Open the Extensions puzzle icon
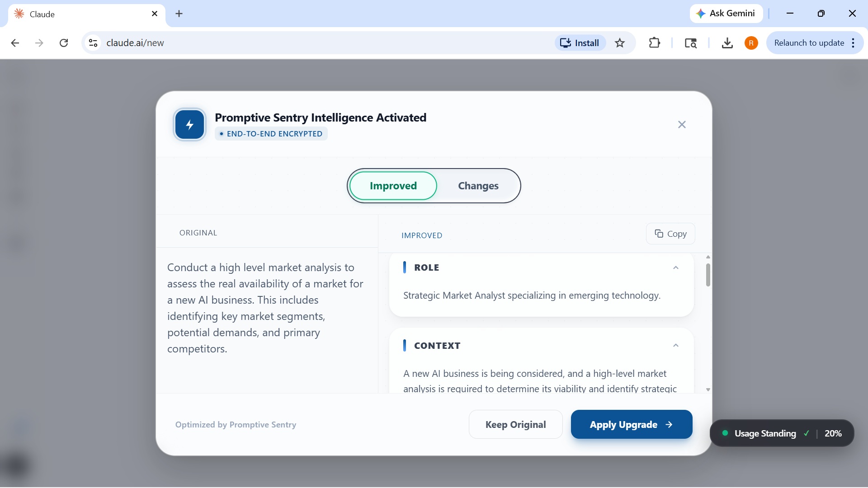This screenshot has height=488, width=868. tap(654, 43)
